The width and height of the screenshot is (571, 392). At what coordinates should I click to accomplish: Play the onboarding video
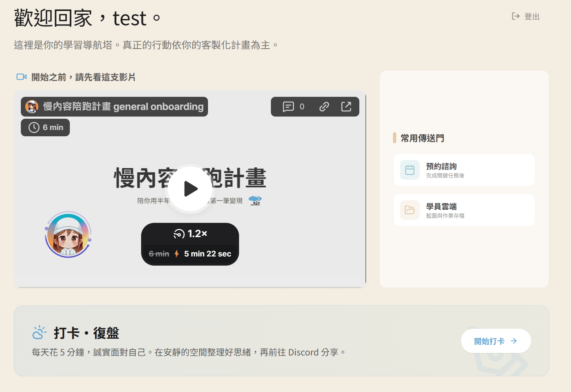tap(190, 189)
